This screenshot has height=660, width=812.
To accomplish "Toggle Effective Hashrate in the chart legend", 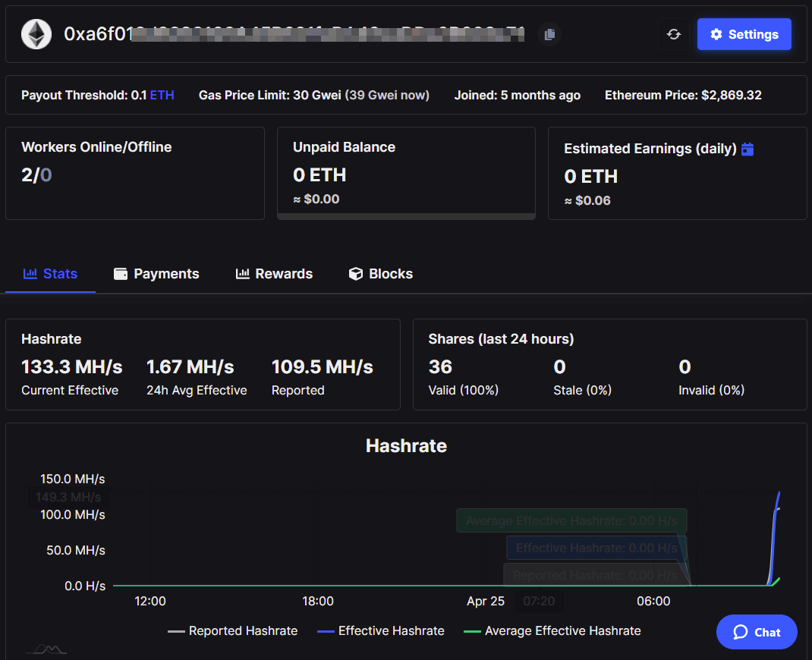I will (380, 630).
